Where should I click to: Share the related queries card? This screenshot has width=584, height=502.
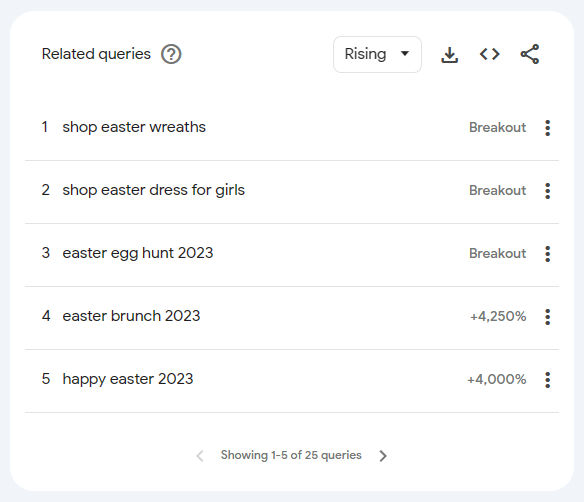tap(530, 54)
